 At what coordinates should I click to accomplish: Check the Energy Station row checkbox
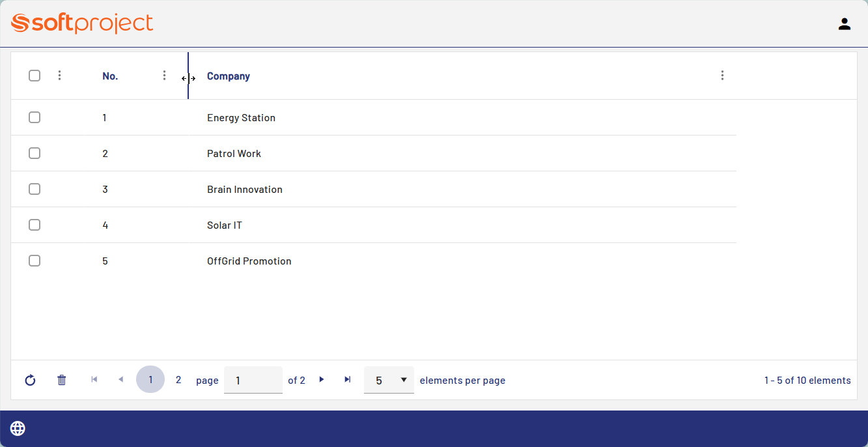[x=35, y=117]
